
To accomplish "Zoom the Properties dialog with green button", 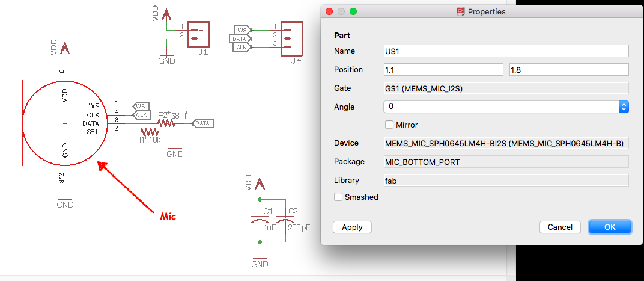I will (353, 11).
